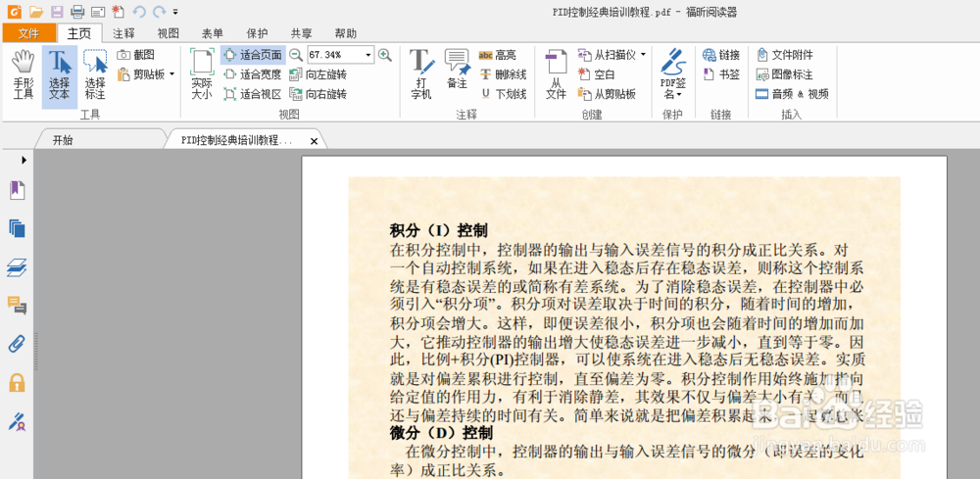This screenshot has width=980, height=479.
Task: Toggle 适合宽度 fit width view
Action: tap(253, 75)
